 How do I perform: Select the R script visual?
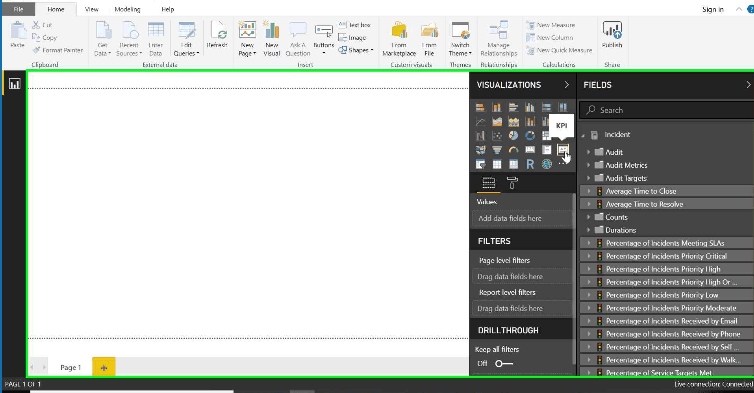(530, 165)
